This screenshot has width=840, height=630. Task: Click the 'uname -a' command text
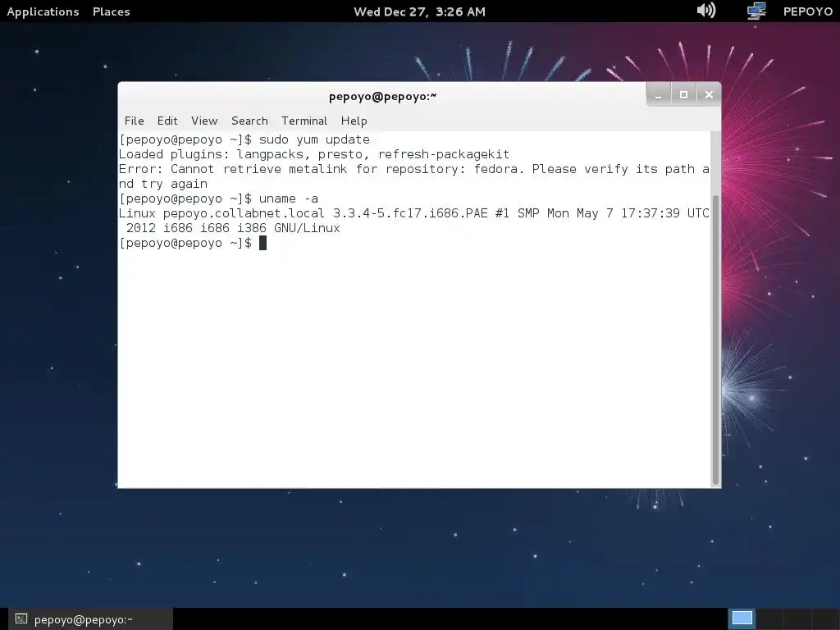(288, 199)
